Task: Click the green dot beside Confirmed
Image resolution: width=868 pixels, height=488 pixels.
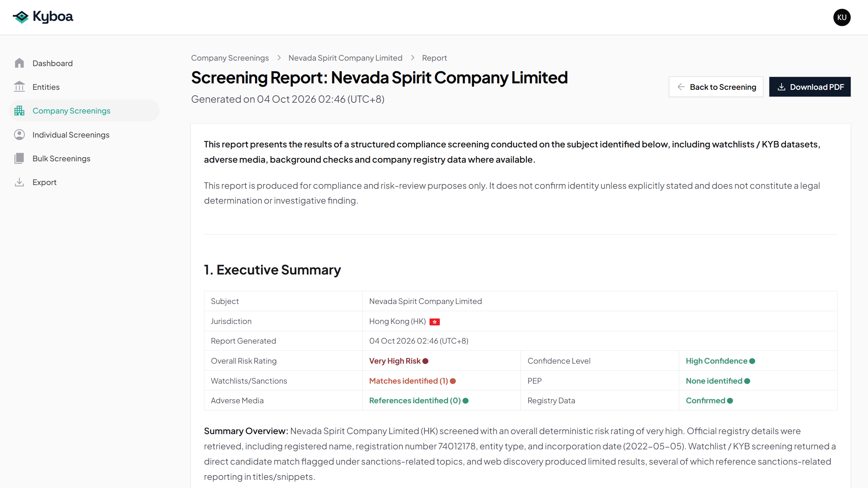Action: tap(730, 401)
